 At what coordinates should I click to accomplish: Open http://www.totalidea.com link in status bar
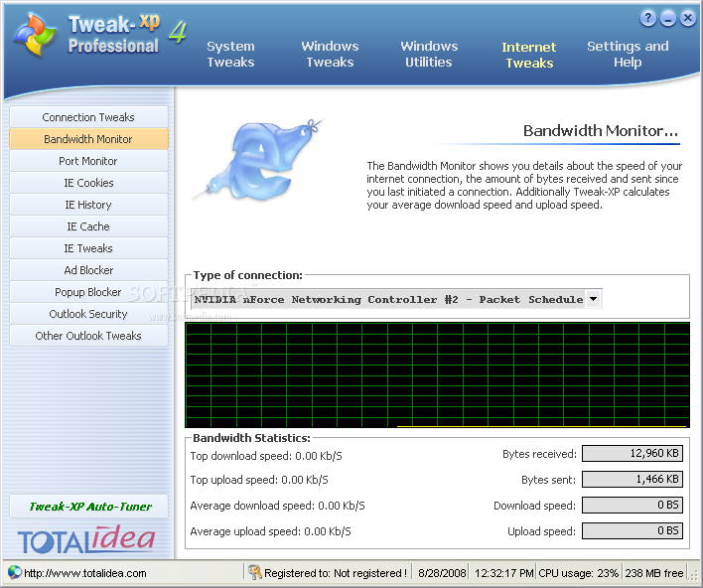tap(85, 573)
